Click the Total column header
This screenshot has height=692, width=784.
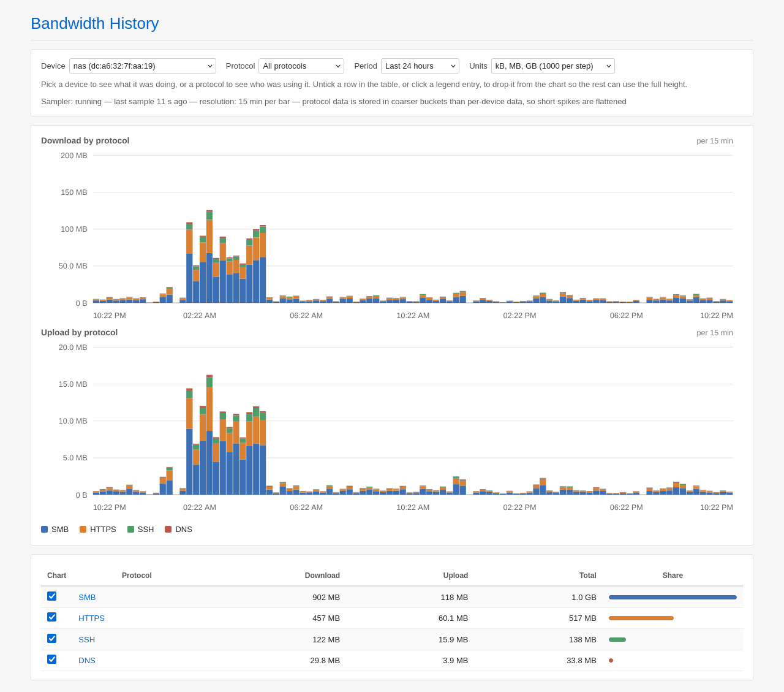point(588,576)
